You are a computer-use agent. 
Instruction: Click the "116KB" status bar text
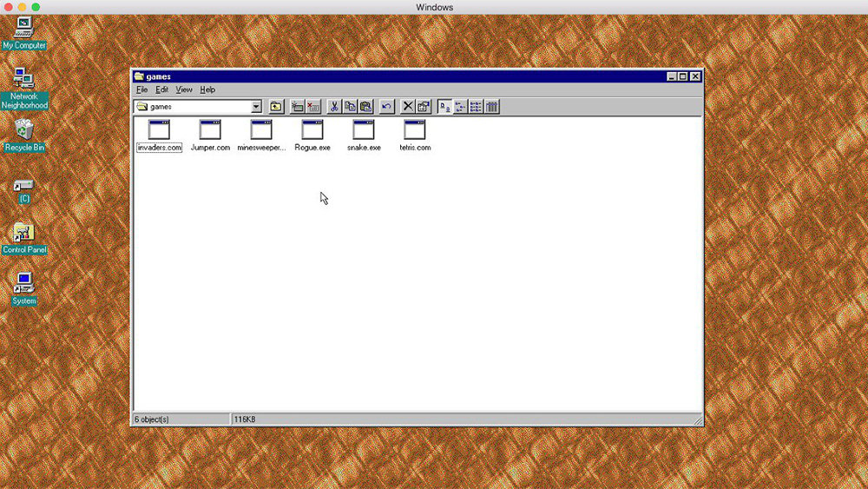tap(245, 420)
